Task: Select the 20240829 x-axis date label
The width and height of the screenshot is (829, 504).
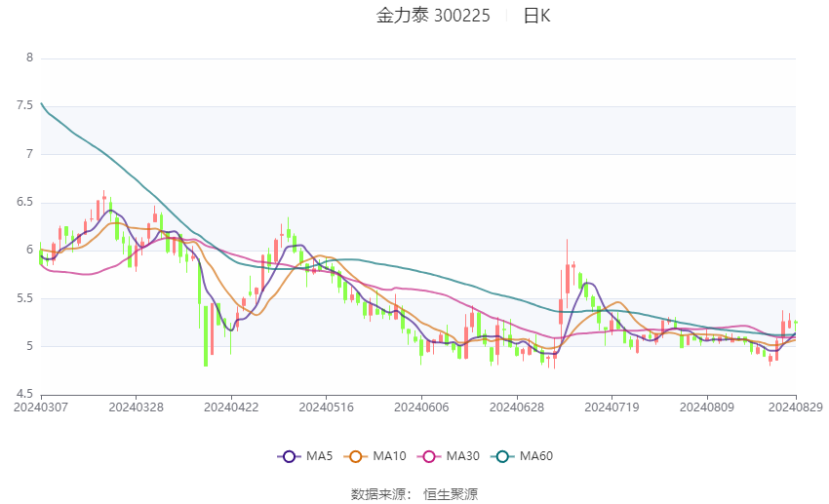Action: 795,407
